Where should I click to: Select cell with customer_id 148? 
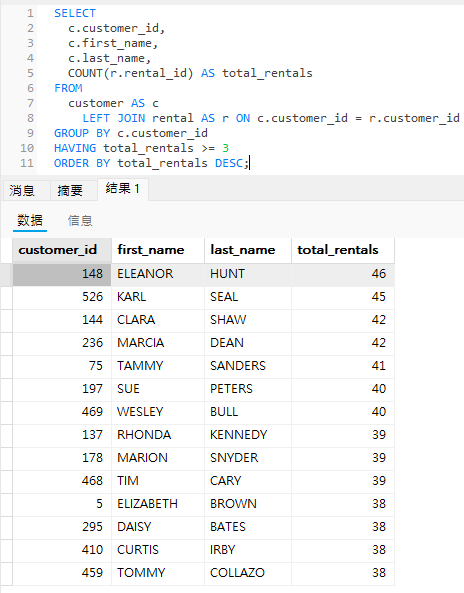point(62,274)
